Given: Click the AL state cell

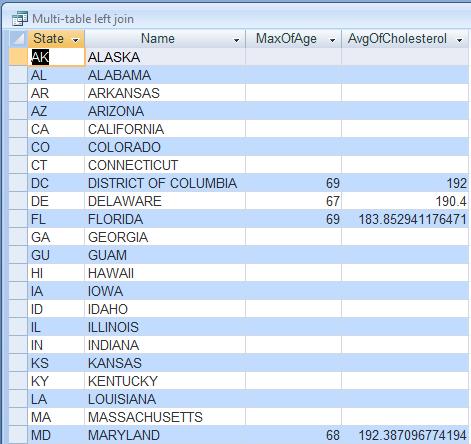Looking at the screenshot, I should [x=56, y=75].
